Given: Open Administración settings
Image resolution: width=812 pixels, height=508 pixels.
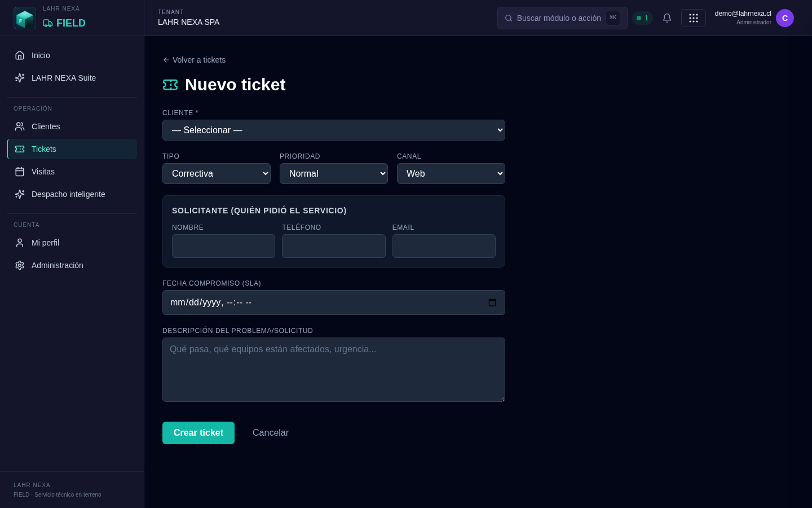Looking at the screenshot, I should coord(72,265).
